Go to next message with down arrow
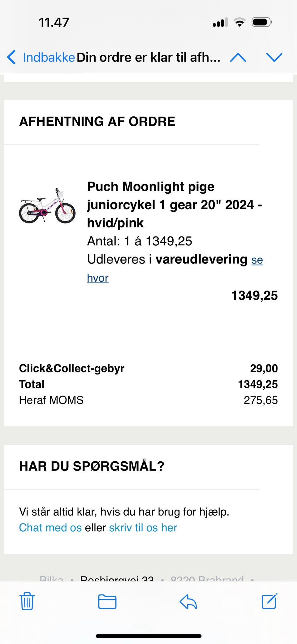Viewport: 297px width, 644px height. pyautogui.click(x=274, y=57)
